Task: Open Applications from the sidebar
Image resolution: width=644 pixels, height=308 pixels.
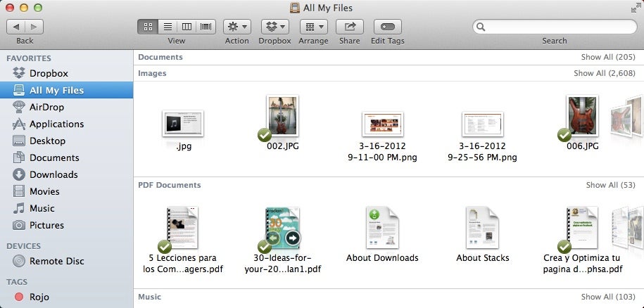Action: point(56,124)
